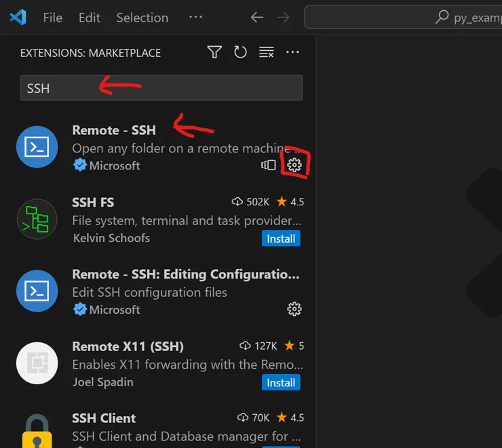Click verified Microsoft badge under Editing Configuration
502x448 pixels.
pyautogui.click(x=80, y=309)
